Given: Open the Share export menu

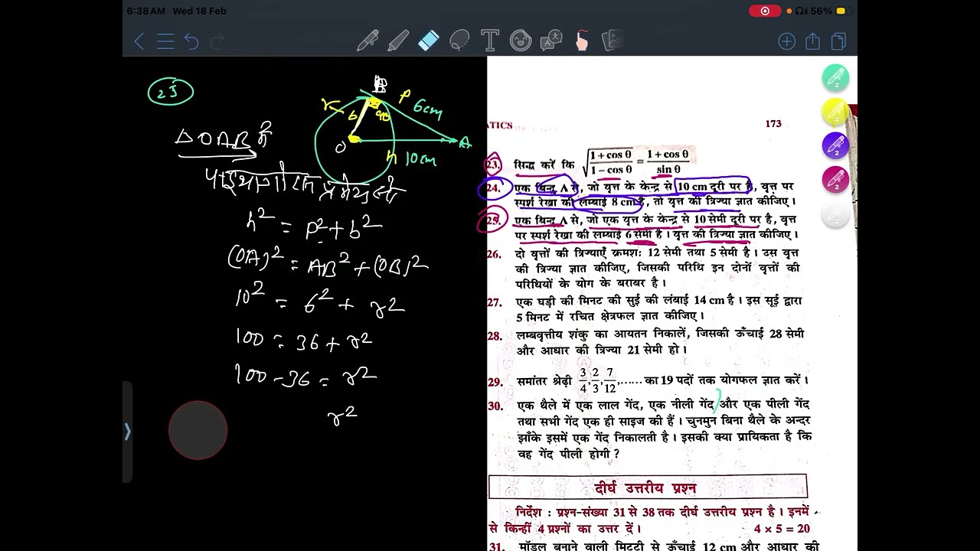Looking at the screenshot, I should [x=812, y=41].
